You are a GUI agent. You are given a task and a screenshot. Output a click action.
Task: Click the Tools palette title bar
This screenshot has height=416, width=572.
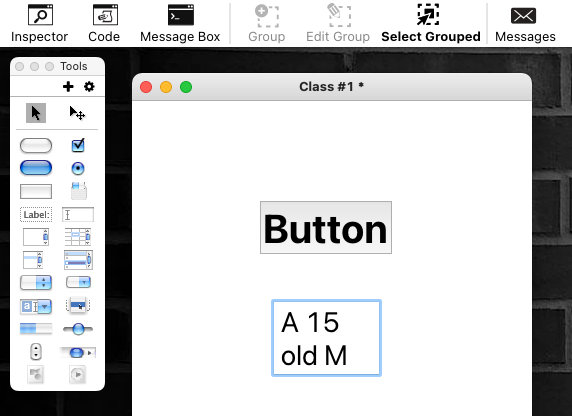click(58, 66)
